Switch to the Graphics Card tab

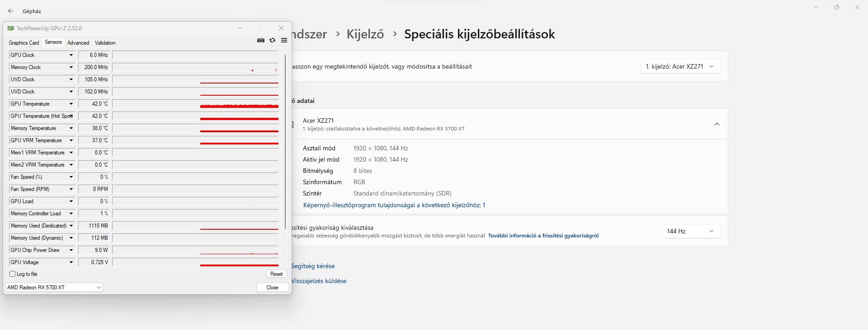24,43
